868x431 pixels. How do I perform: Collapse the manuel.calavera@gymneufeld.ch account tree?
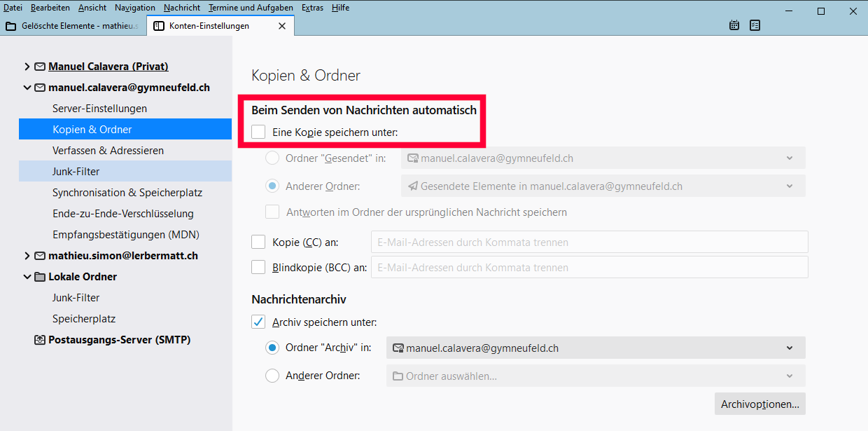(27, 88)
